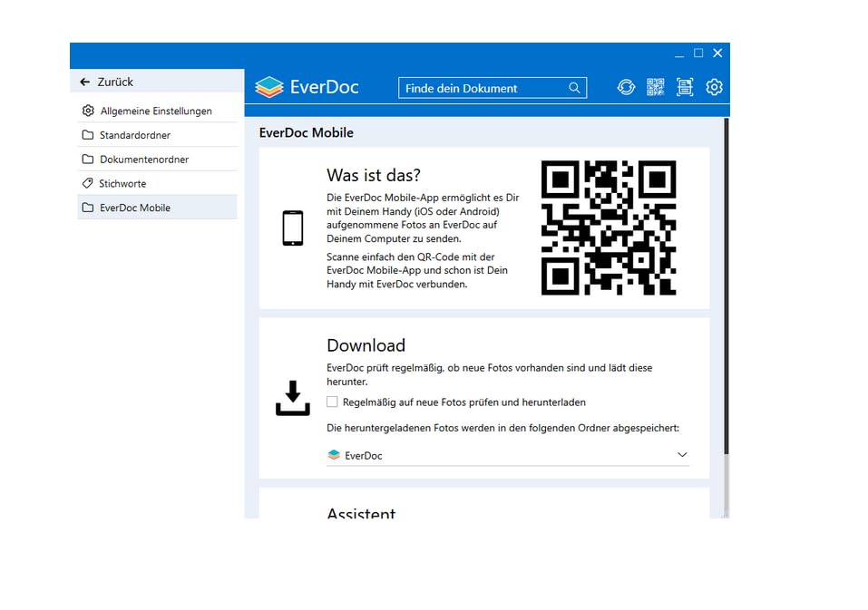Click the magnifier search icon

click(575, 88)
